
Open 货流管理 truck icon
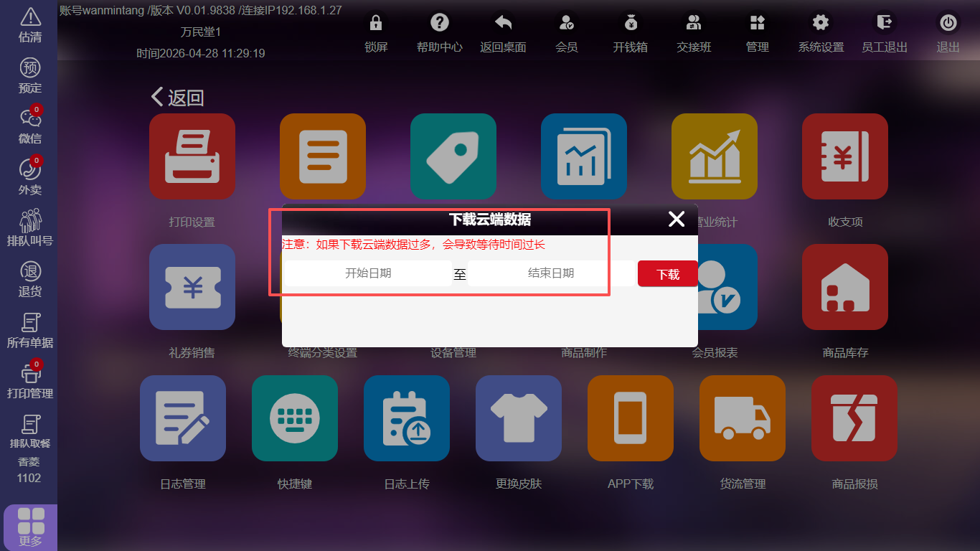(743, 418)
